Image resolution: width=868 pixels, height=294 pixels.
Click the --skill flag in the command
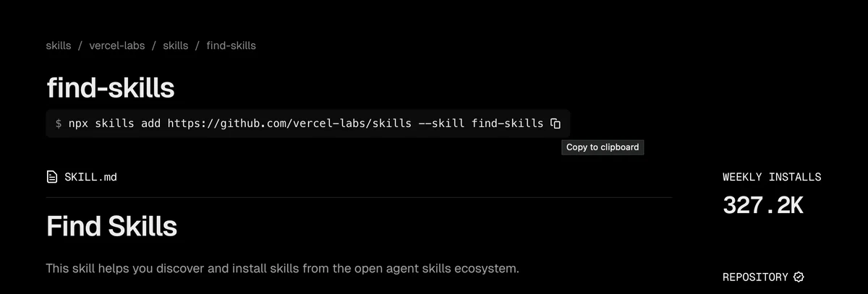441,124
